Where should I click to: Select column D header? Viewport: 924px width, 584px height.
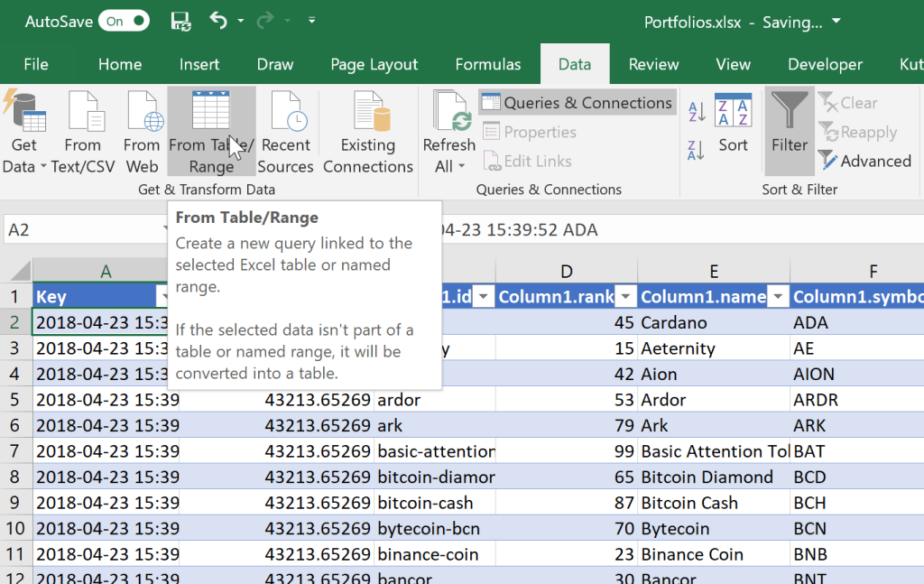(567, 271)
